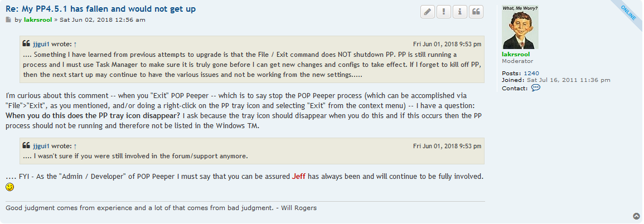Click the red Jeff name link
This screenshot has width=644, height=224.
click(299, 177)
